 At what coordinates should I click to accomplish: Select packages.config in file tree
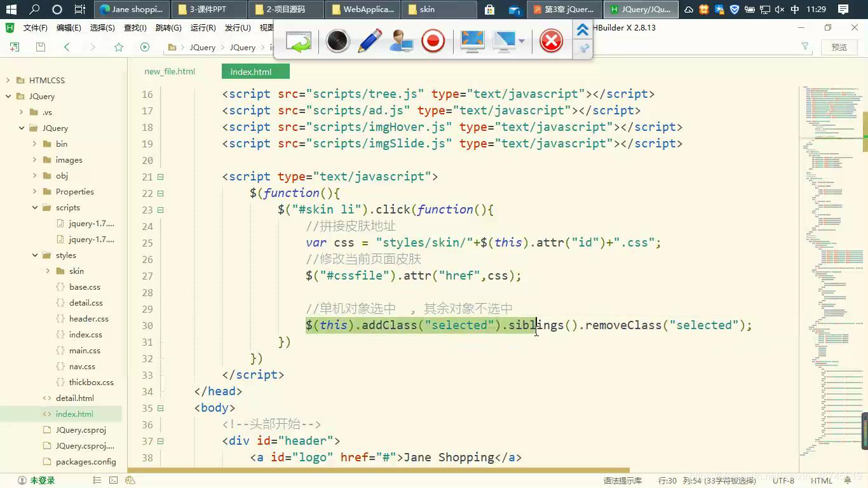pyautogui.click(x=86, y=462)
